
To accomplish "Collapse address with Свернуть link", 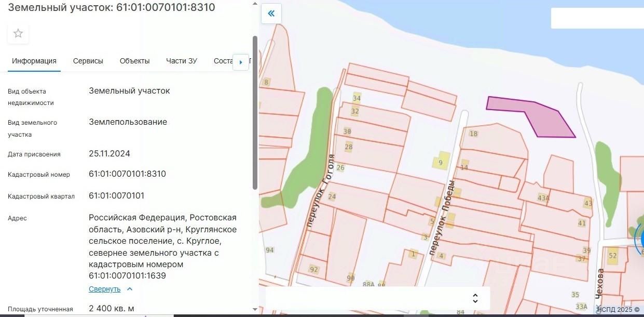I will (x=104, y=289).
